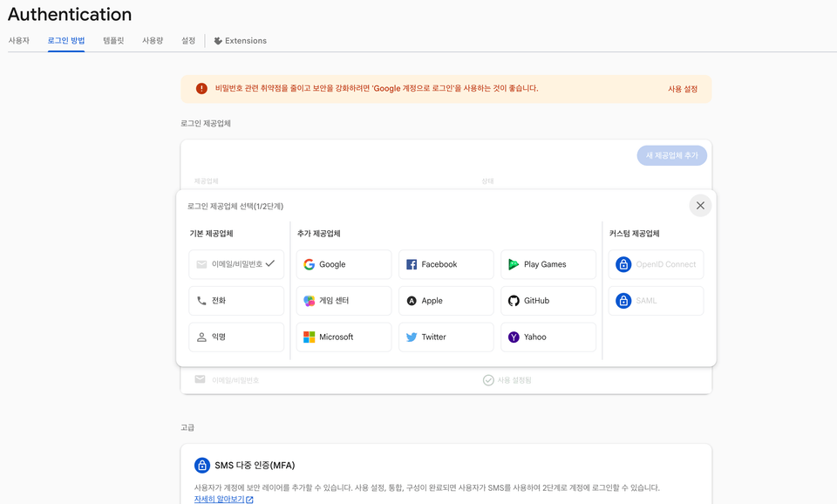
Task: Click the OpenID Connect provider button
Action: click(x=656, y=264)
